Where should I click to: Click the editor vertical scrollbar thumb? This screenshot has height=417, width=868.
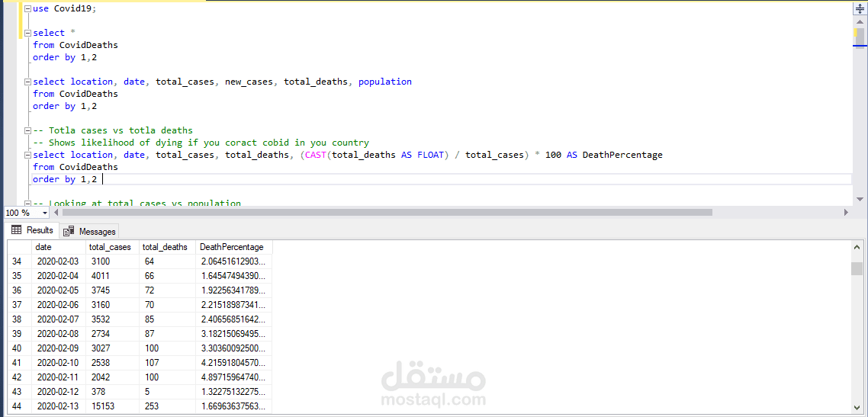click(859, 38)
